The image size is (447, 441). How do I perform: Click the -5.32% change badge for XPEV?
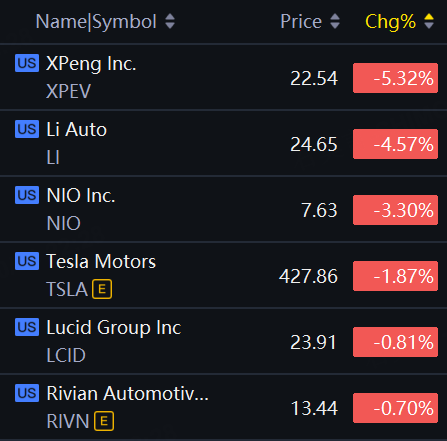pos(395,78)
